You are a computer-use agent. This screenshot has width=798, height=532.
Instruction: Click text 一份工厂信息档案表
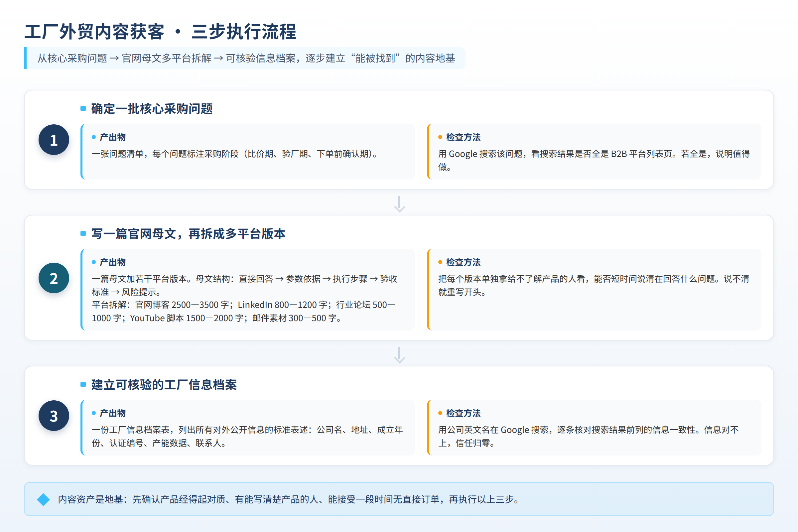point(131,430)
